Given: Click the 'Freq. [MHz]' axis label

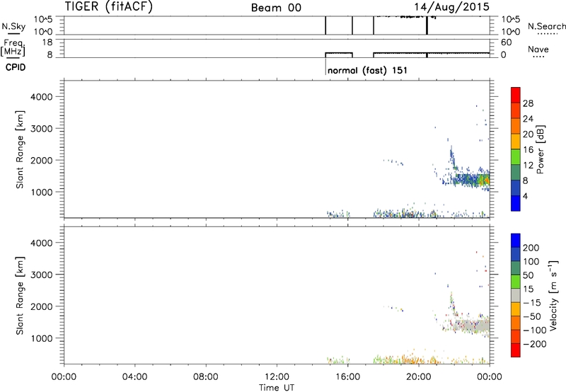Looking at the screenshot, I should 13,47.
